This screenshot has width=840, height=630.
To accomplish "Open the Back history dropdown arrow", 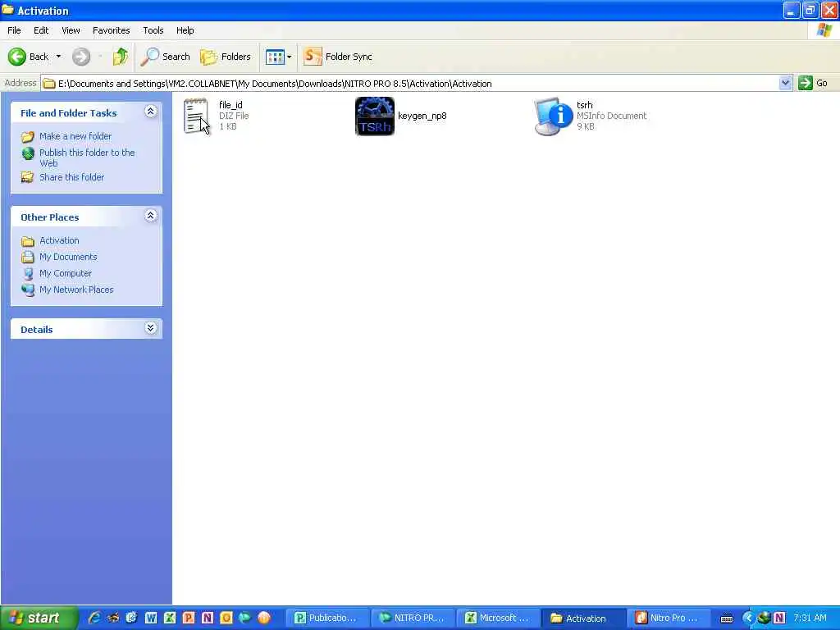I will coord(58,57).
